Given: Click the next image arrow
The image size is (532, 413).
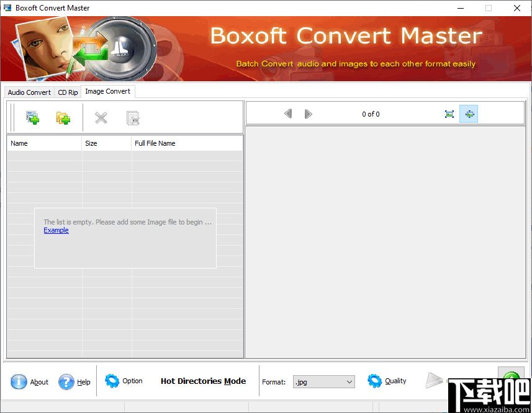Looking at the screenshot, I should pos(309,113).
